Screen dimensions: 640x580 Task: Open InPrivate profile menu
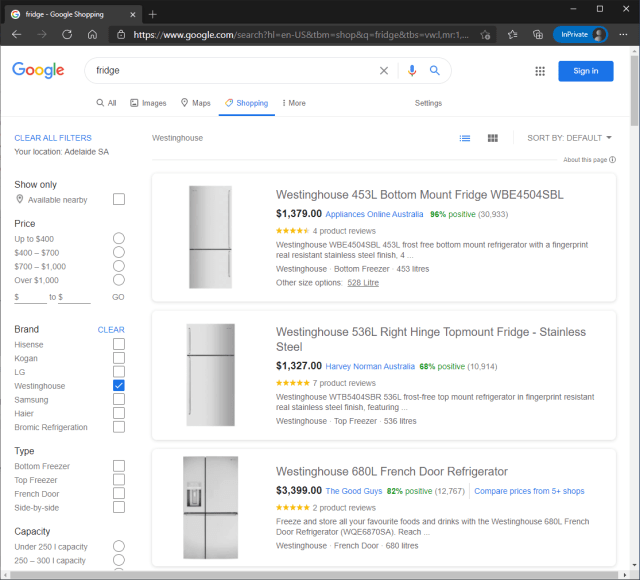point(580,35)
